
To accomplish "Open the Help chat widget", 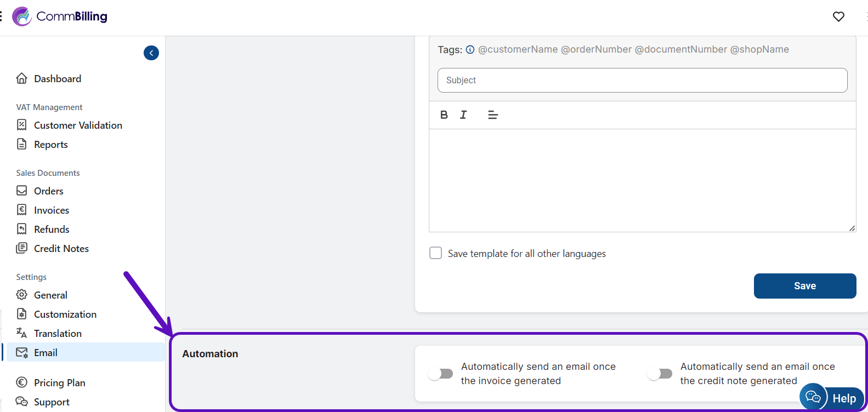I will 832,398.
